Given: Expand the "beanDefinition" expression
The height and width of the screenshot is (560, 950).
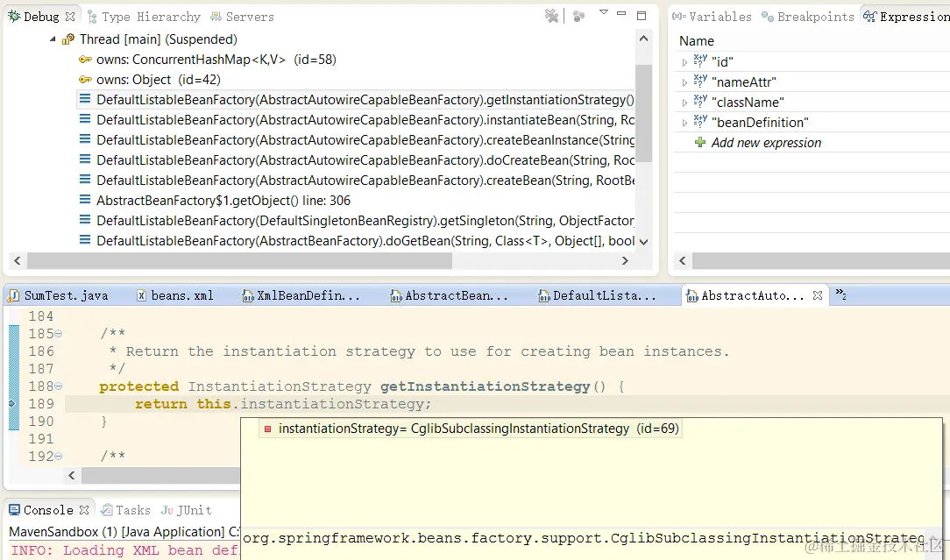Looking at the screenshot, I should (684, 123).
